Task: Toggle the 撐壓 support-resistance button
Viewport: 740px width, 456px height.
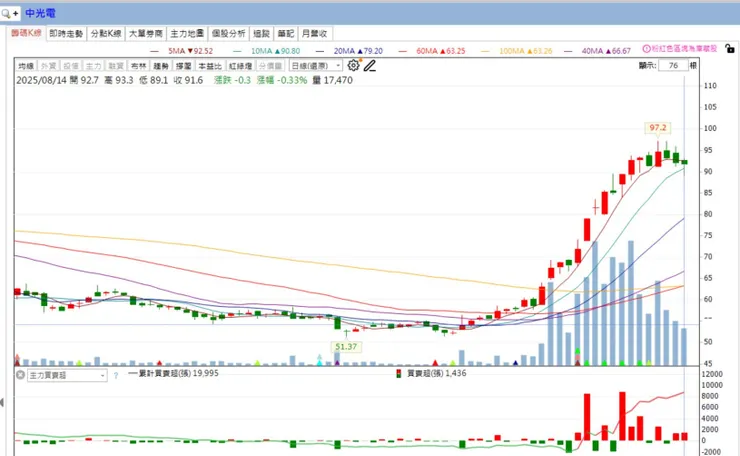Action: point(184,66)
